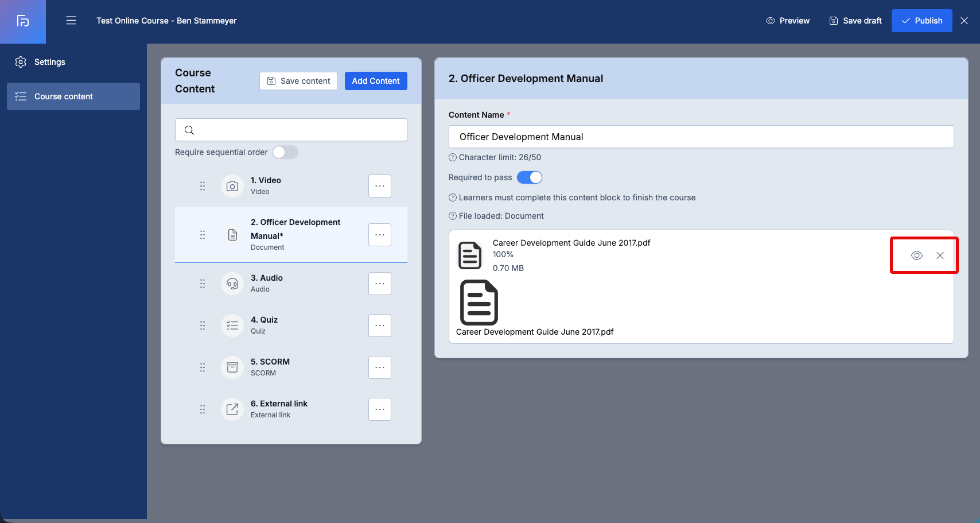Viewport: 980px width, 523px height.
Task: Click the 0.70 MB file size text
Action: [508, 268]
